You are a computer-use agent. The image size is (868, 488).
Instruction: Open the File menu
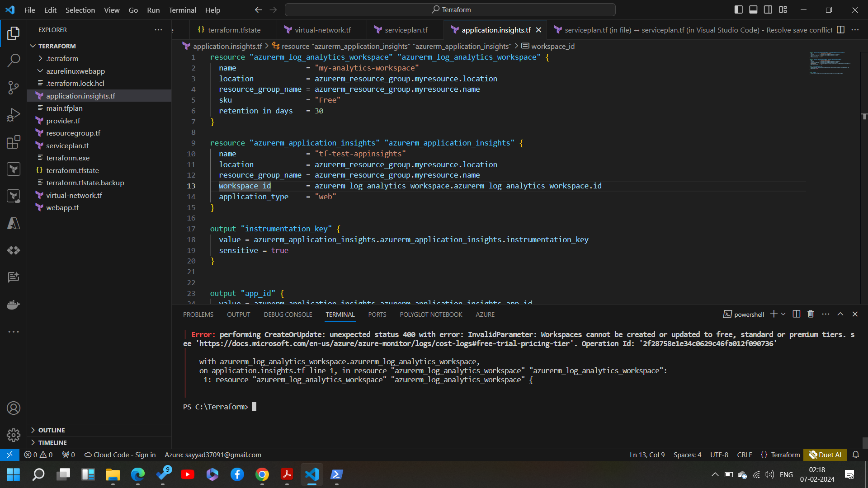click(x=29, y=10)
